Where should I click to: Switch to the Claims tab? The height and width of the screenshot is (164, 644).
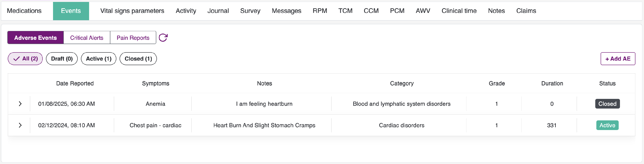526,11
